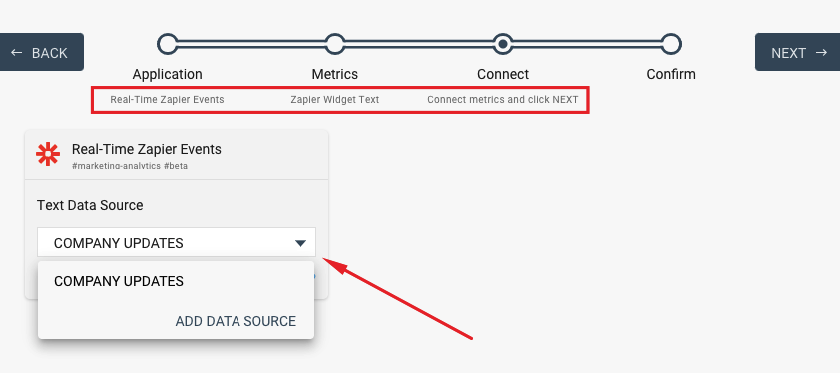Click the Zapier Widget Text subtitle
This screenshot has width=840, height=373.
pyautogui.click(x=335, y=100)
